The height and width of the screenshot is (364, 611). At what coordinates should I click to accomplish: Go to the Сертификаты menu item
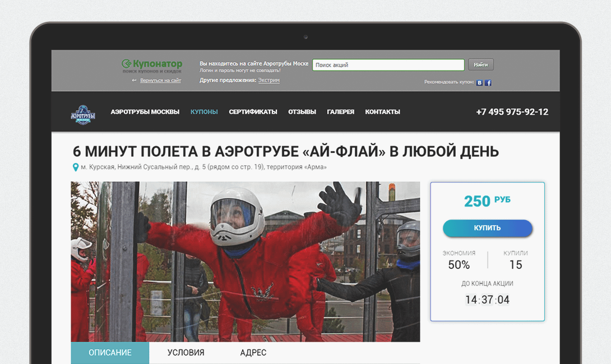click(x=253, y=112)
